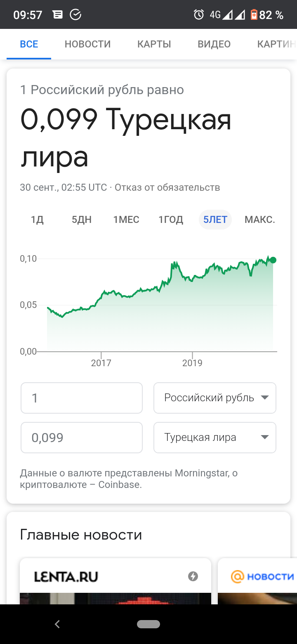Switch to the ВИДЕО tab
Screen dimensions: 297x644
click(214, 44)
